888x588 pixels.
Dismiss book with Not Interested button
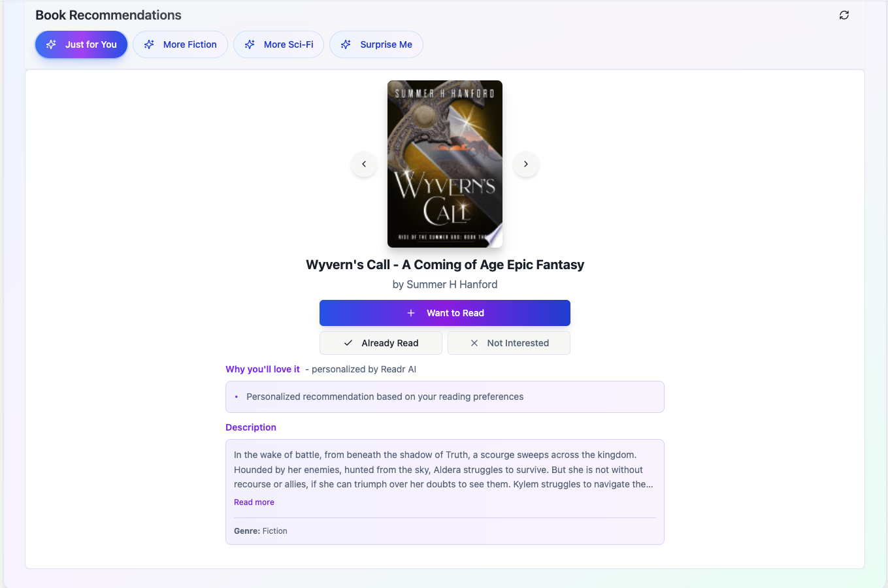(x=509, y=343)
